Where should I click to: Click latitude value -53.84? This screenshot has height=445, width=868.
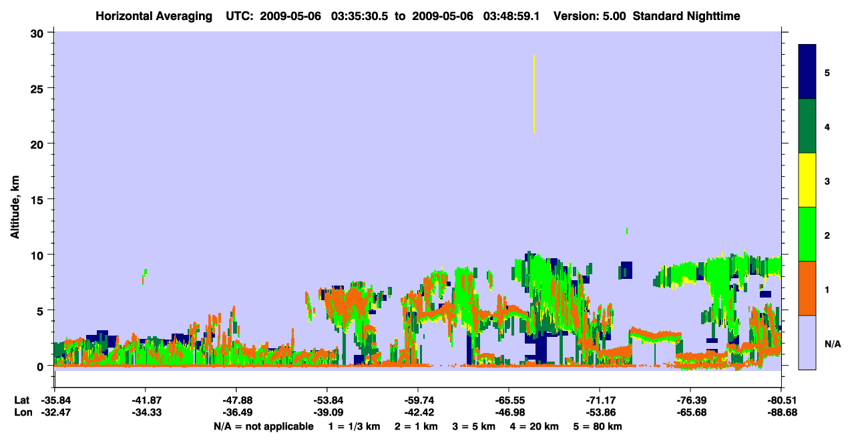coord(327,400)
